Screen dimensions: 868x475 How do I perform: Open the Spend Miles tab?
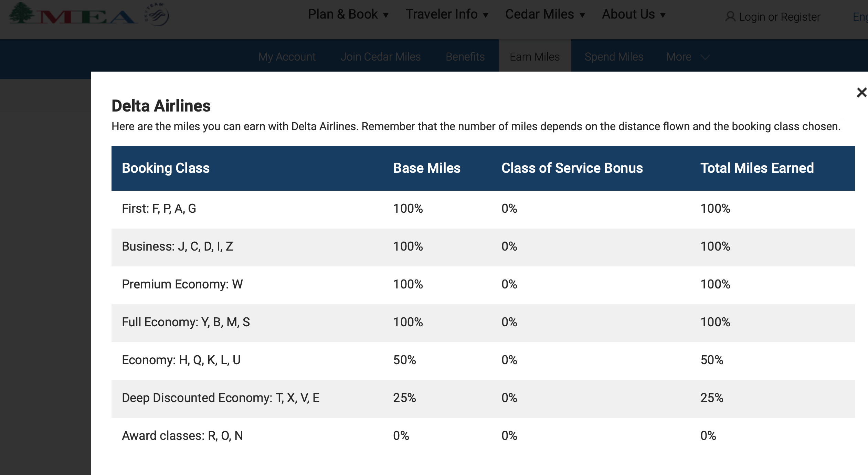614,57
